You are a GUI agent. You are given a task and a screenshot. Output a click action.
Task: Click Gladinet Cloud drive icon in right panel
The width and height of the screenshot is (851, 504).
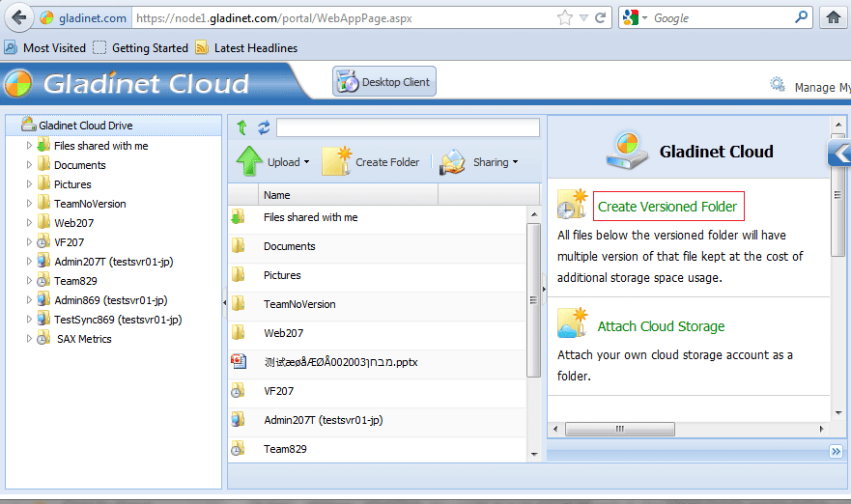[628, 151]
